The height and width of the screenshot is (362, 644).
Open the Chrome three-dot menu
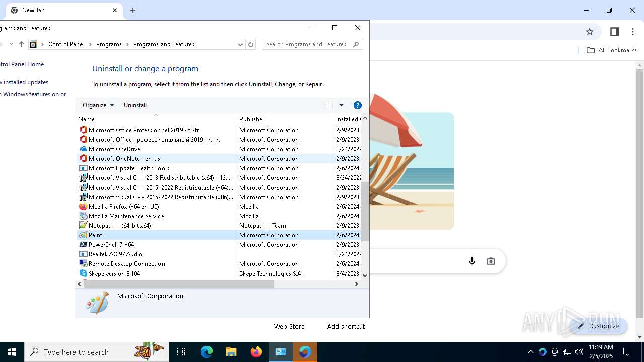point(633,32)
